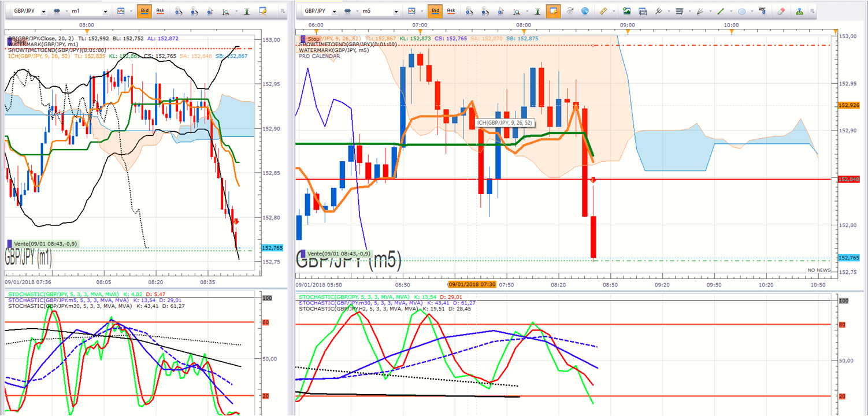The width and height of the screenshot is (868, 416).
Task: Toggle the chart properties key icon in m1 toolbar
Action: tap(263, 11)
